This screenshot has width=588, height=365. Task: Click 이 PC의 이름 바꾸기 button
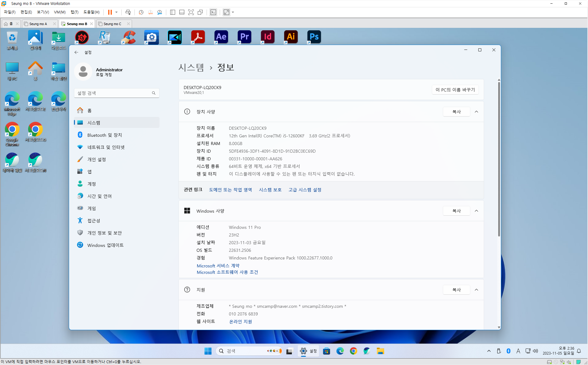click(x=455, y=90)
